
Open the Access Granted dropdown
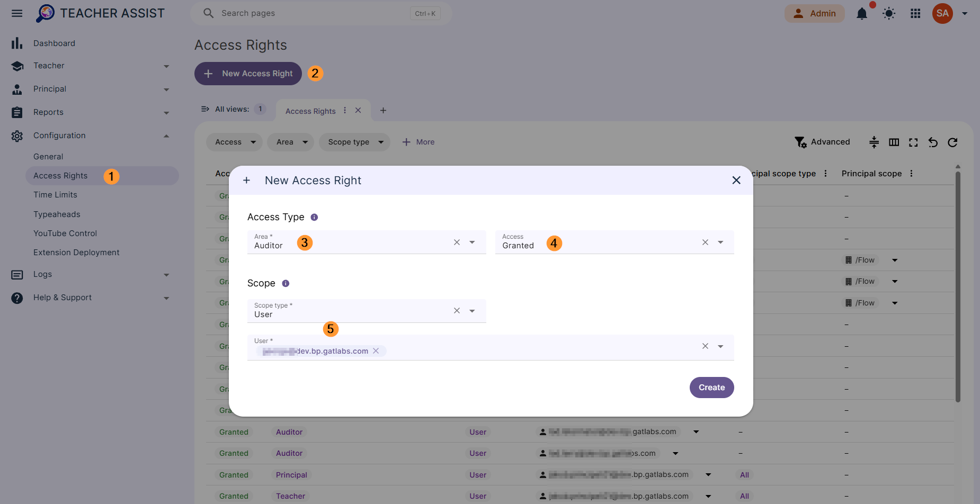pyautogui.click(x=720, y=242)
